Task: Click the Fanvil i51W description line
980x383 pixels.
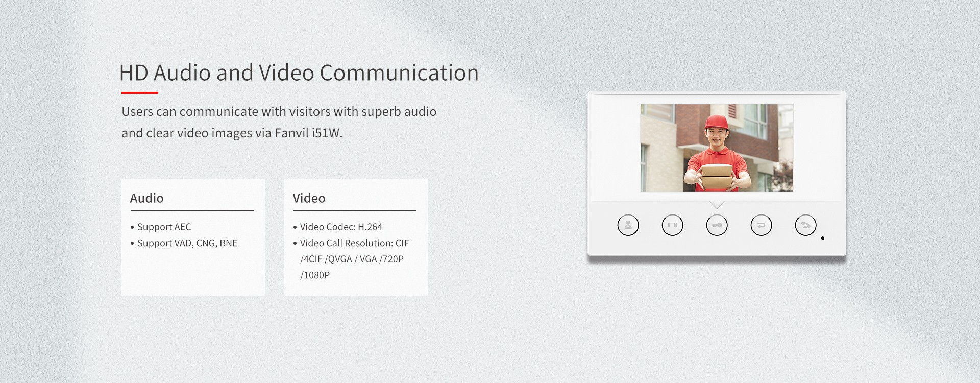Action: [232, 133]
